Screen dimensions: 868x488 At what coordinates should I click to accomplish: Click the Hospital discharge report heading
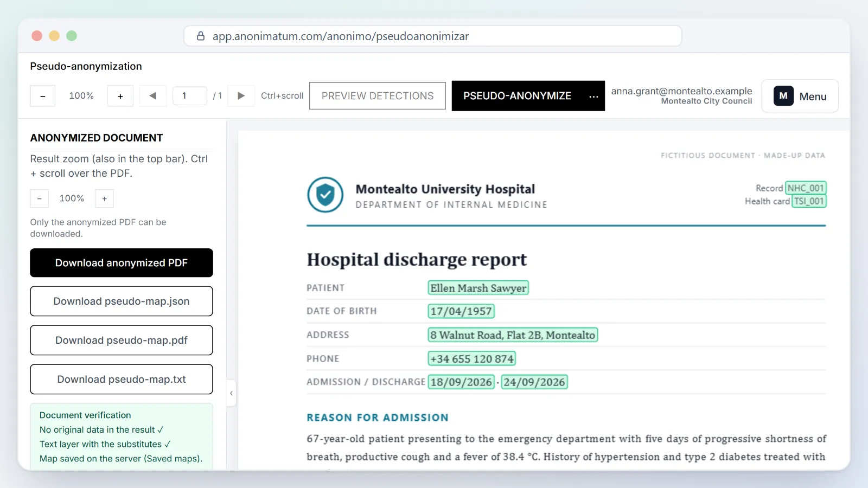pos(417,260)
